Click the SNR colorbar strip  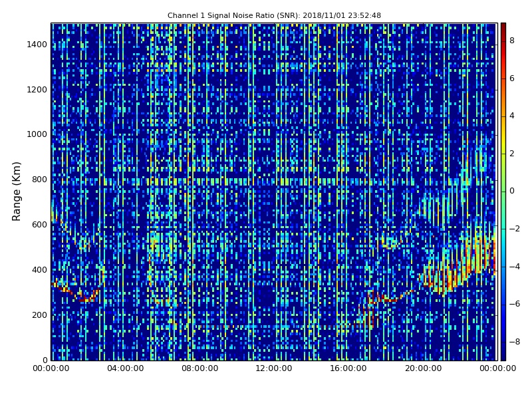click(503, 192)
